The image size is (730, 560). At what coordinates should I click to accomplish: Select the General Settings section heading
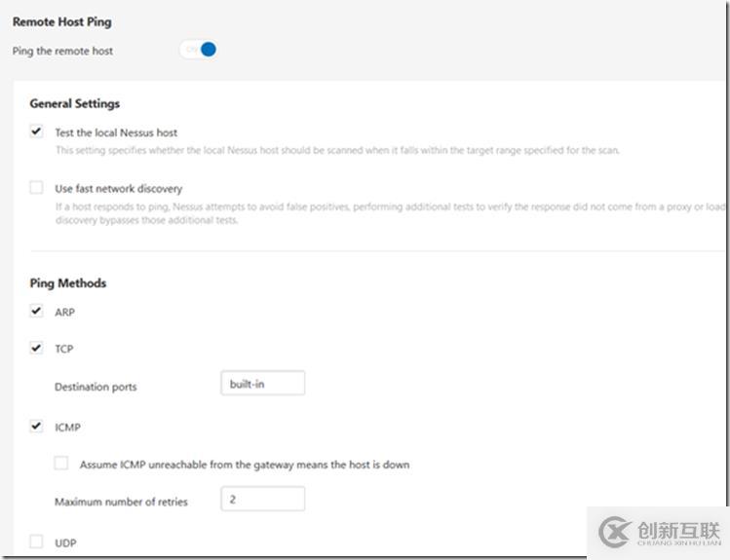[75, 103]
